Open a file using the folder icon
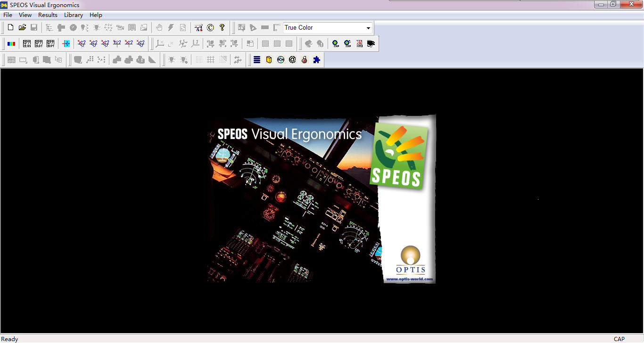 [x=22, y=28]
